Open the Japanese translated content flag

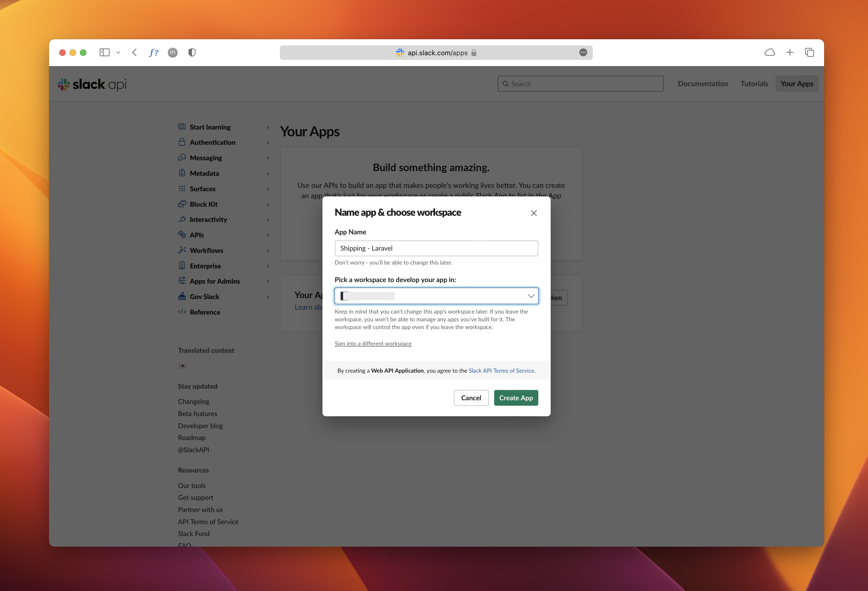[183, 365]
